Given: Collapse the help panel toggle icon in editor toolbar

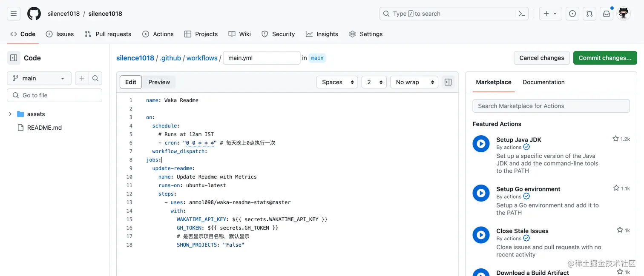Looking at the screenshot, I should pyautogui.click(x=448, y=82).
